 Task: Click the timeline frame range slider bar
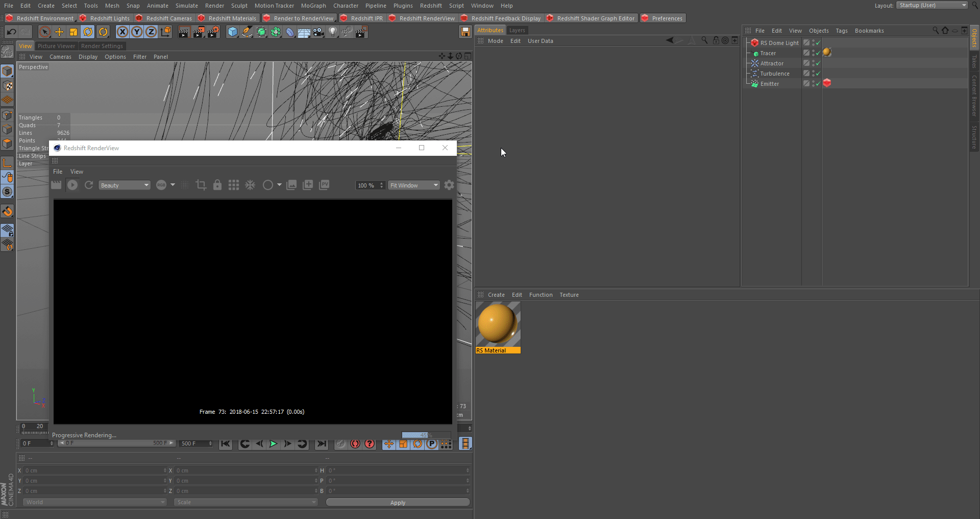point(116,443)
